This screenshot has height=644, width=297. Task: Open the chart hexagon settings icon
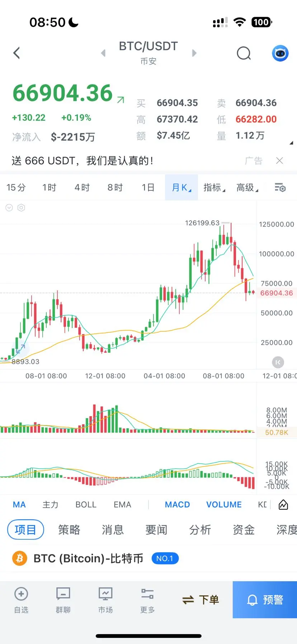tap(21, 208)
